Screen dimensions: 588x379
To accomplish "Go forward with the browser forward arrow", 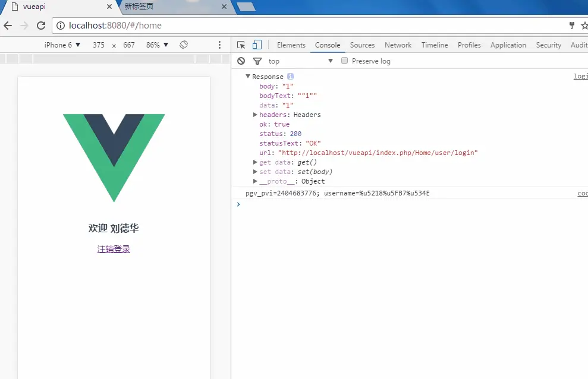I will click(24, 26).
